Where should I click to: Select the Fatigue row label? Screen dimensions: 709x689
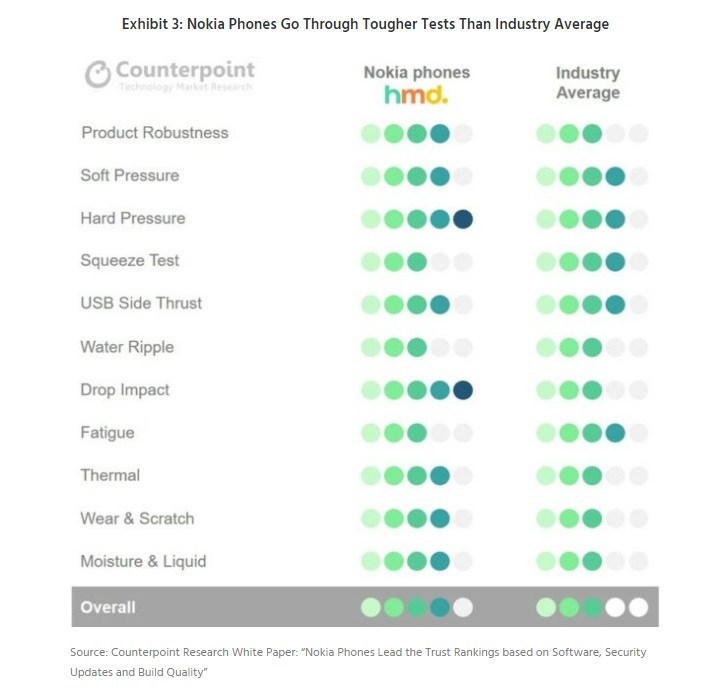(x=107, y=433)
